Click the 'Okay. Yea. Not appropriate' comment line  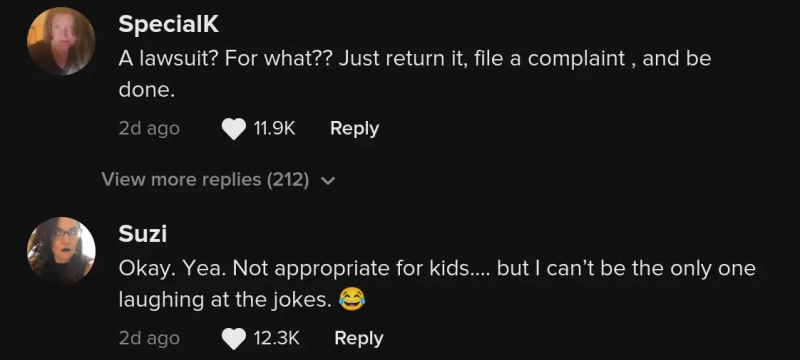(437, 269)
